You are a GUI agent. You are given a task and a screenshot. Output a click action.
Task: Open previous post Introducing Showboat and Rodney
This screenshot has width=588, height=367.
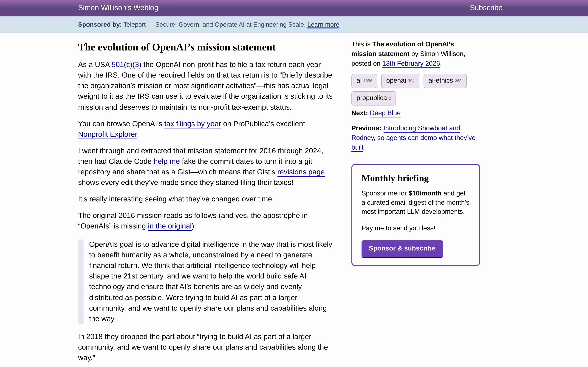pos(413,138)
